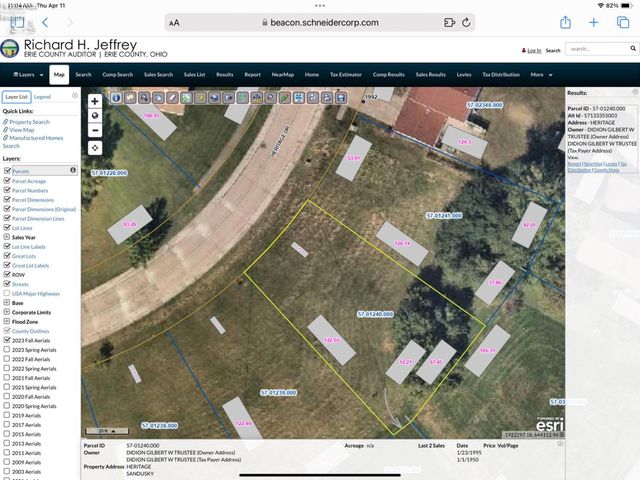The height and width of the screenshot is (480, 640).
Task: Click the Log In link
Action: (x=533, y=50)
